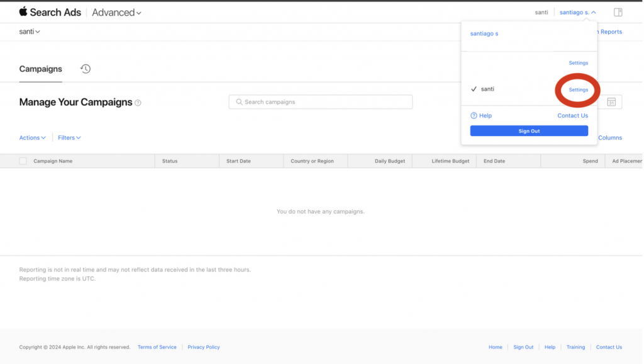
Task: Sort by Status column header
Action: [x=170, y=161]
